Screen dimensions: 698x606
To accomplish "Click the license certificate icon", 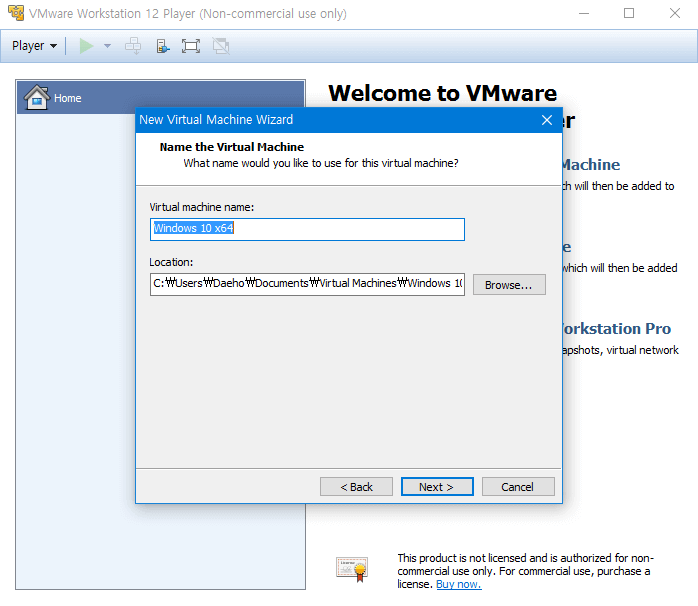I will tap(351, 569).
